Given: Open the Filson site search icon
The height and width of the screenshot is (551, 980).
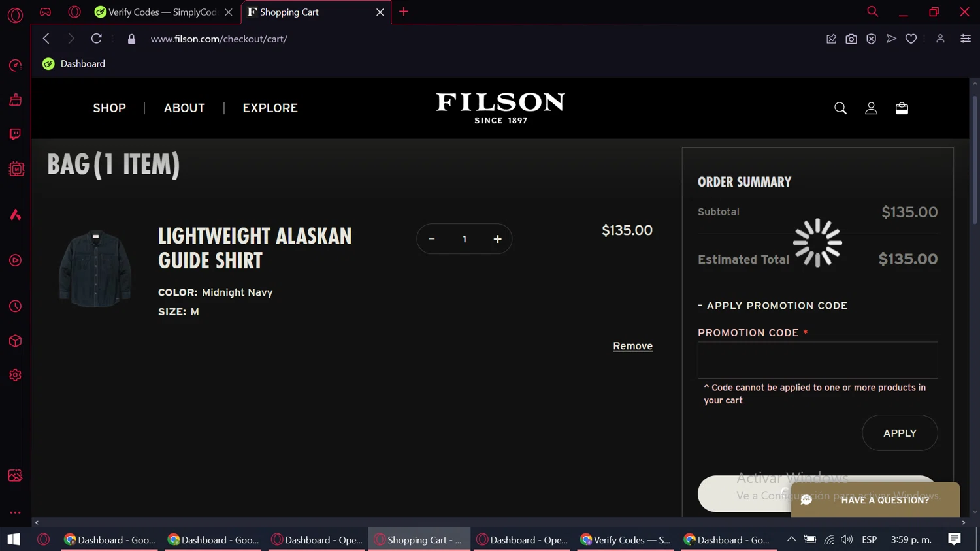Looking at the screenshot, I should click(840, 108).
